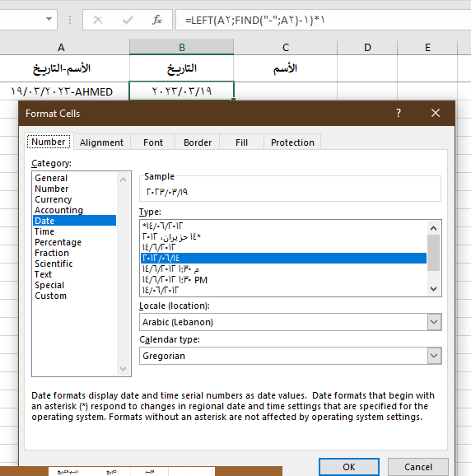The width and height of the screenshot is (471, 476).
Task: Select Special category
Action: tap(74, 285)
